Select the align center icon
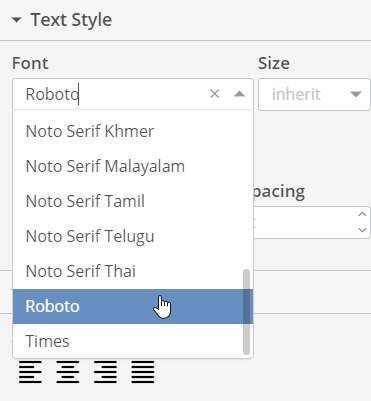 68,372
